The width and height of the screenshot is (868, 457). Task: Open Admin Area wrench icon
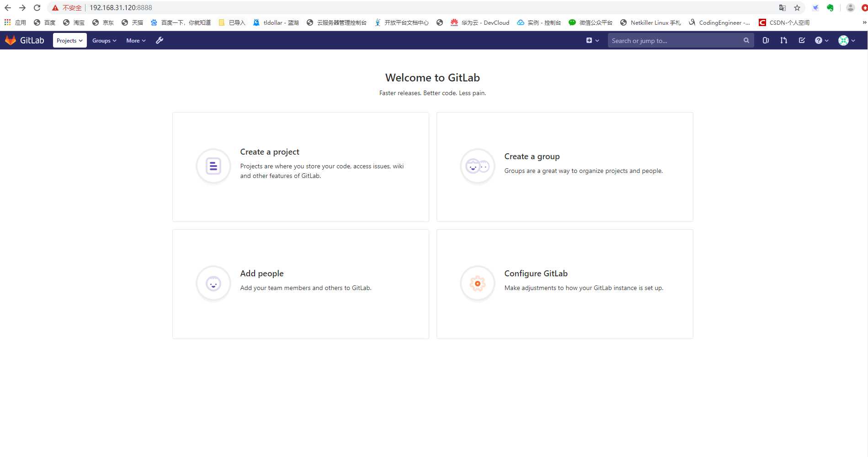click(160, 40)
